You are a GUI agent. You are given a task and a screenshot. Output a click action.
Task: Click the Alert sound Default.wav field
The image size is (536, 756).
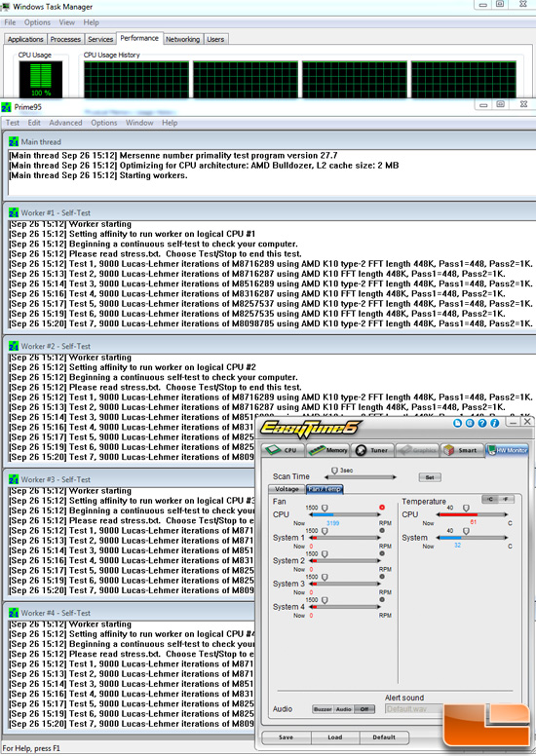413,709
